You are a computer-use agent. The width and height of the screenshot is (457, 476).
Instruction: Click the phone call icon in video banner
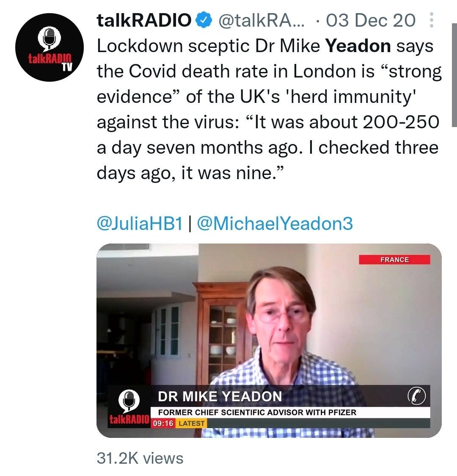click(417, 396)
